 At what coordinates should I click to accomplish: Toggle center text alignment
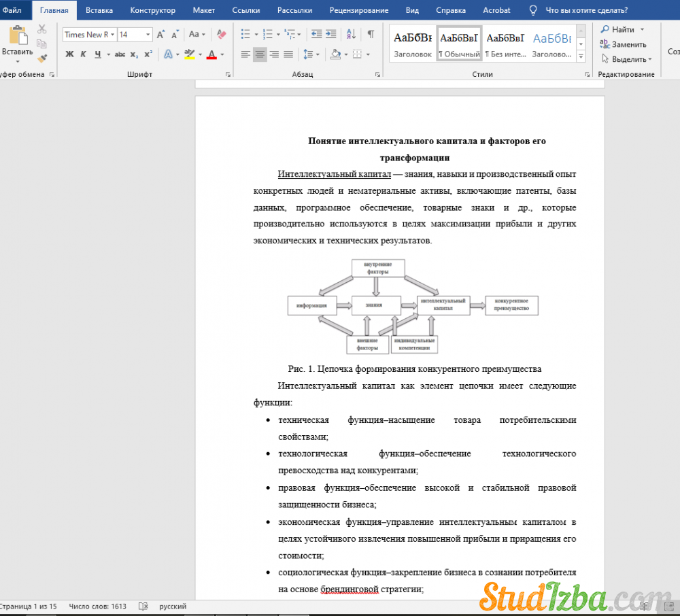click(x=260, y=54)
